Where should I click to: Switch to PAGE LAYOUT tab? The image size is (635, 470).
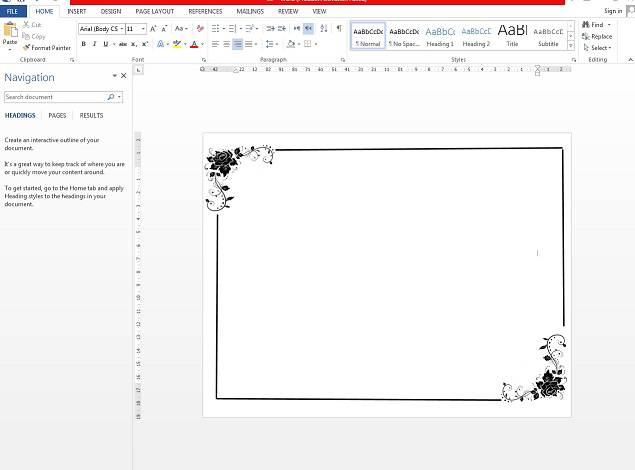click(x=155, y=11)
